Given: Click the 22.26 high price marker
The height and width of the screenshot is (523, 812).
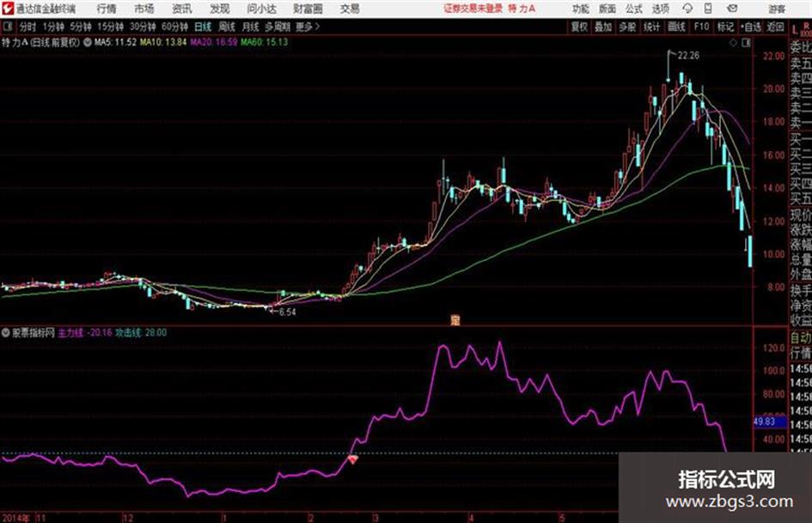Looking at the screenshot, I should point(688,56).
